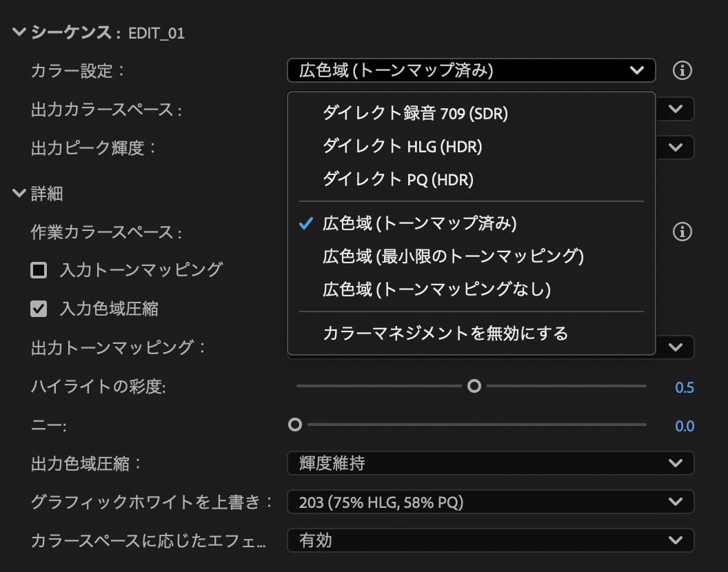This screenshot has width=728, height=572.
Task: Open the 出力カラースペース dropdown
Action: [x=676, y=109]
